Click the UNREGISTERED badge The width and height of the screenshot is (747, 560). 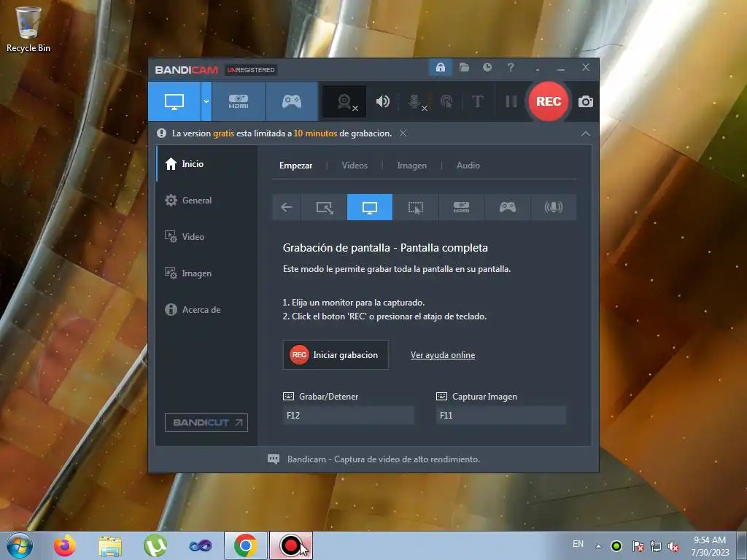[251, 70]
